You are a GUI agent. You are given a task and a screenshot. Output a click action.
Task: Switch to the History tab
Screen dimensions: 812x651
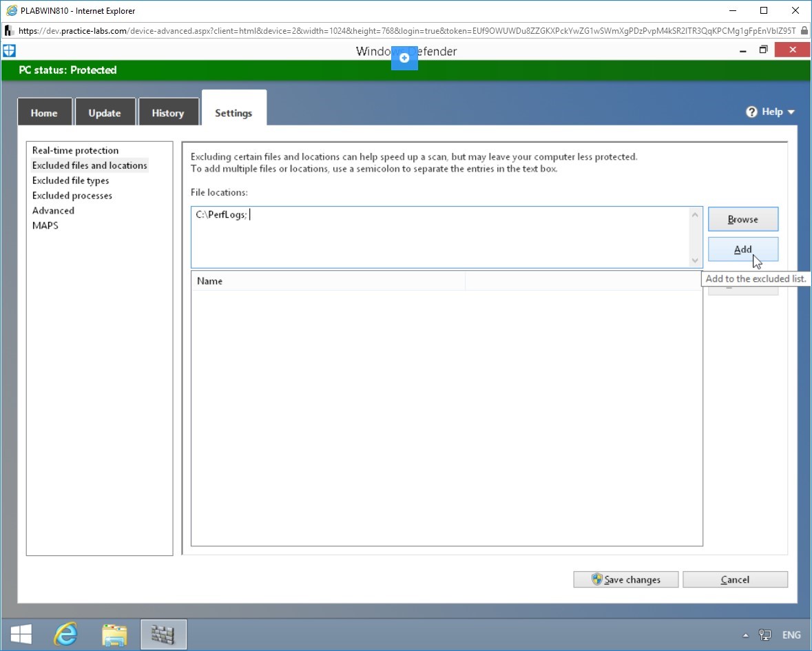[x=168, y=113]
